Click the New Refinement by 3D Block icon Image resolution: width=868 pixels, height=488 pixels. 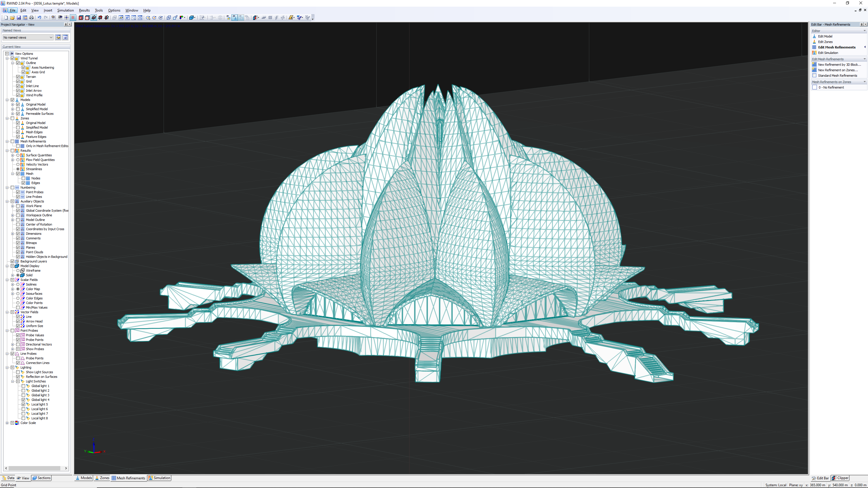(814, 64)
